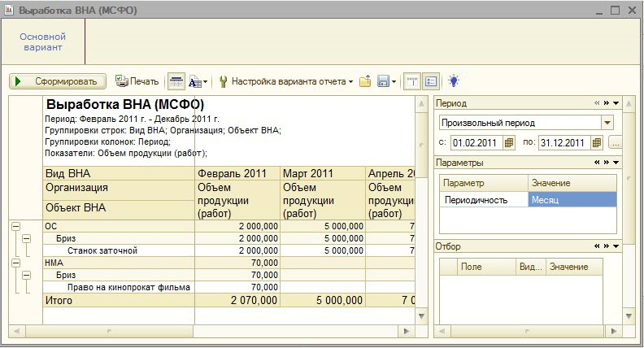The height and width of the screenshot is (348, 644).
Task: Click the ellipsis button beside the end date
Action: pyautogui.click(x=615, y=142)
